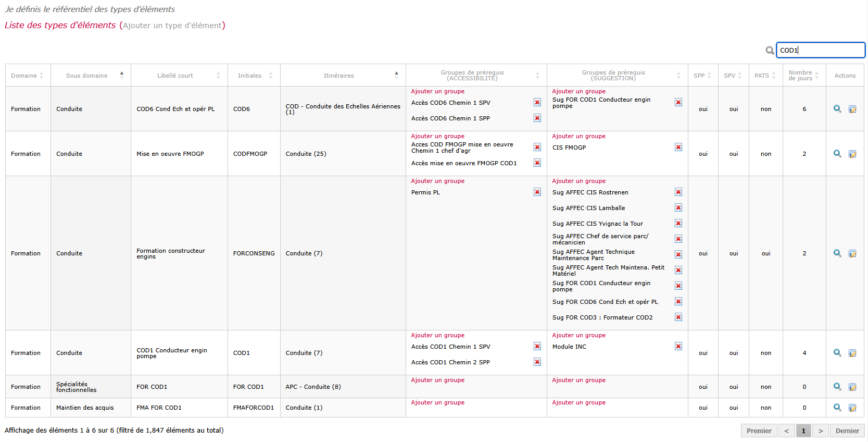Remove Permis PL prerequisite group
The height and width of the screenshot is (442, 868).
[x=537, y=192]
